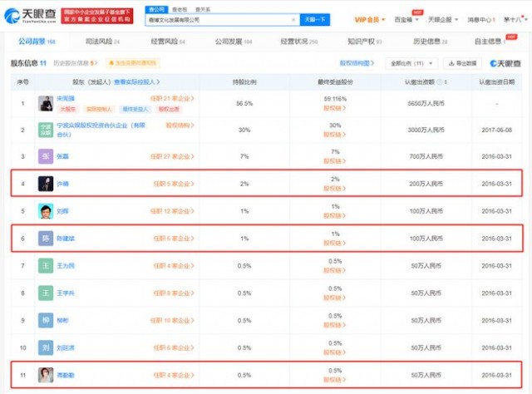Expand 股权结构 in row 2
Viewport: 532px width, 394px height.
coord(180,126)
